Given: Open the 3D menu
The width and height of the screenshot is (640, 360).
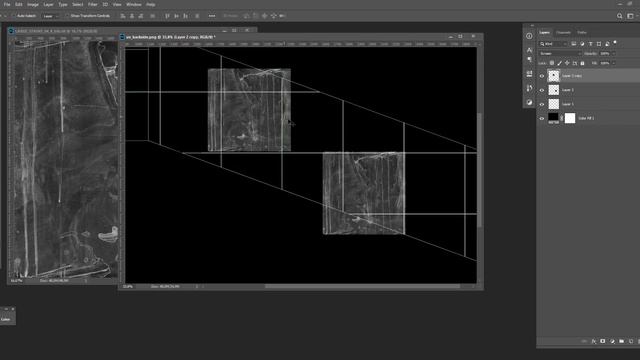Looking at the screenshot, I should 105,4.
